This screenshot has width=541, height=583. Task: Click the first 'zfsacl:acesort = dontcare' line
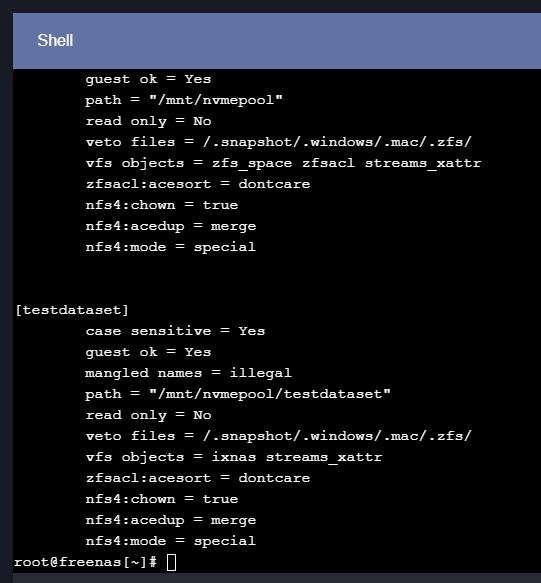[198, 184]
